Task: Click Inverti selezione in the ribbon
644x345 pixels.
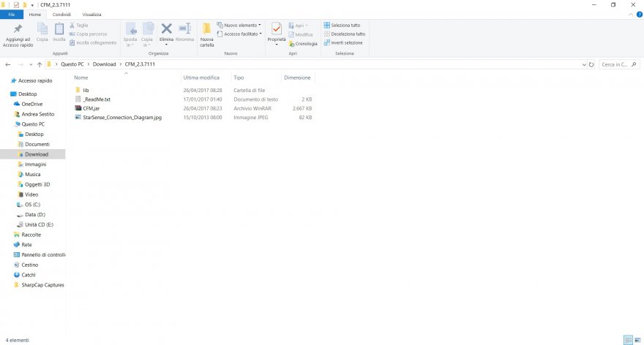Action: [x=344, y=42]
